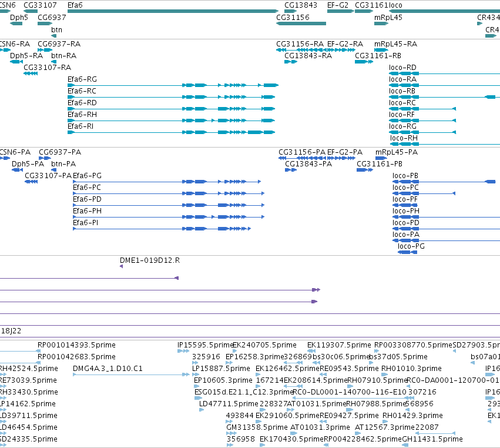Select EF-G2-RA transcript label
Image resolution: width=500 pixels, height=448 pixels.
tap(345, 44)
